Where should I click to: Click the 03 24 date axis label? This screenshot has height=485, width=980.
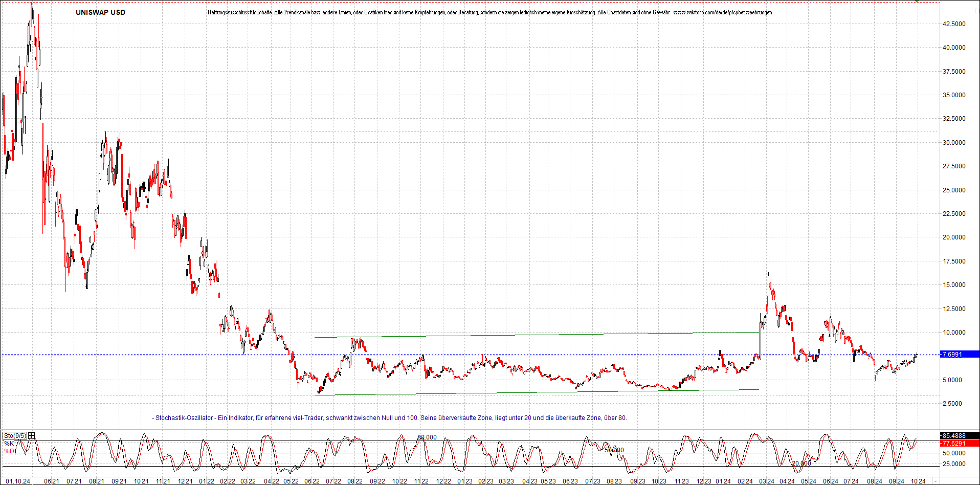(x=766, y=481)
